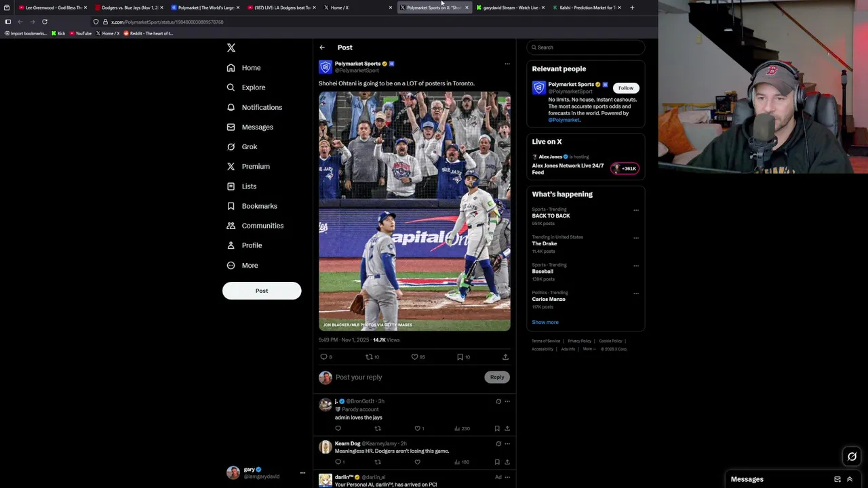
Task: Open Lists in the sidebar
Action: pyautogui.click(x=241, y=186)
